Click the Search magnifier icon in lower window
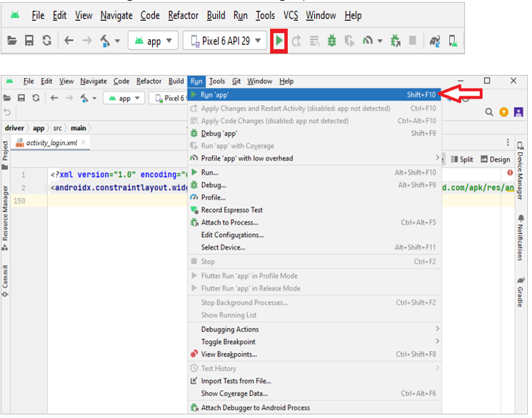Screen dimensions: 532x418 click(489, 112)
